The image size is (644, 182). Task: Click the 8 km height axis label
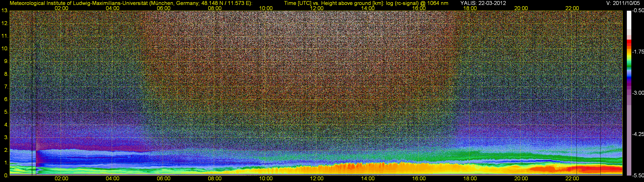pyautogui.click(x=6, y=74)
